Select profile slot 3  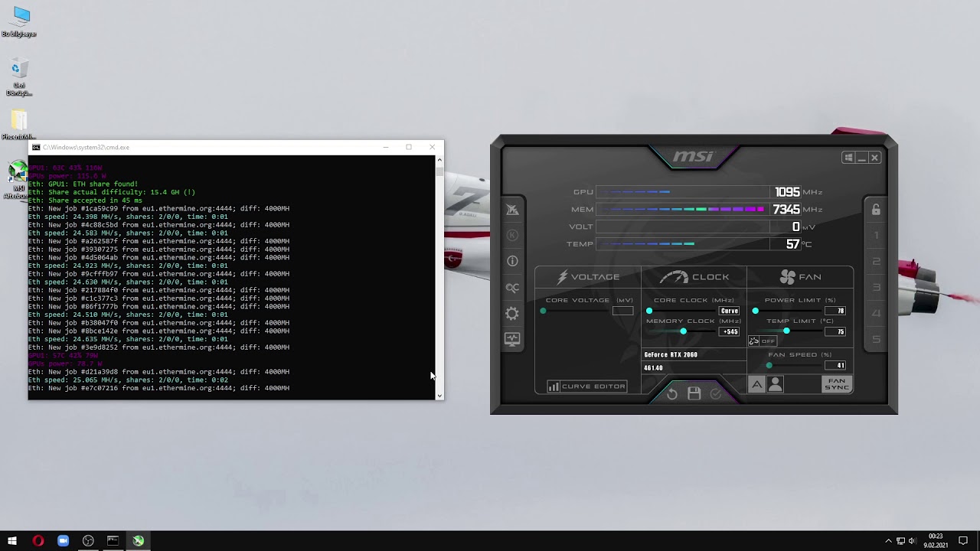click(877, 288)
